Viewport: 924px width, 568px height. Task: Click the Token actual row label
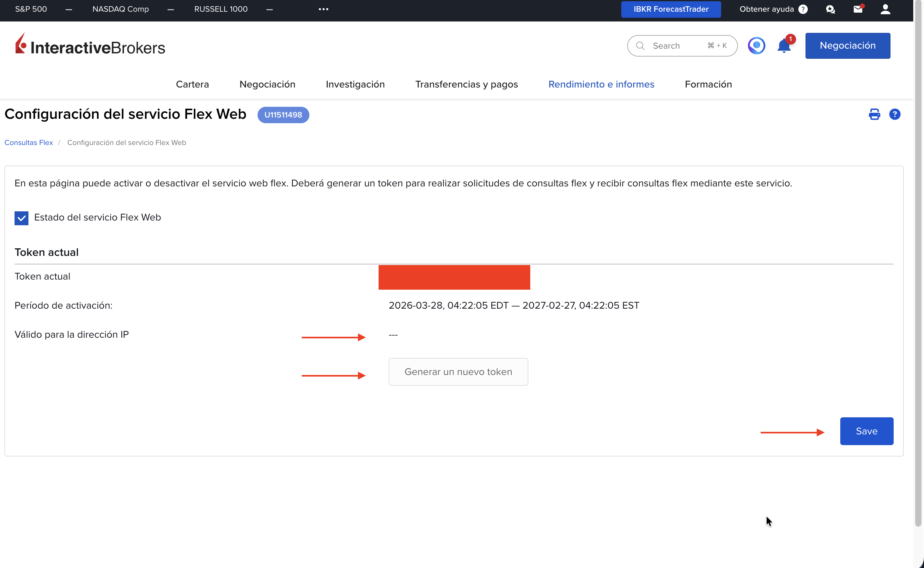(x=42, y=276)
